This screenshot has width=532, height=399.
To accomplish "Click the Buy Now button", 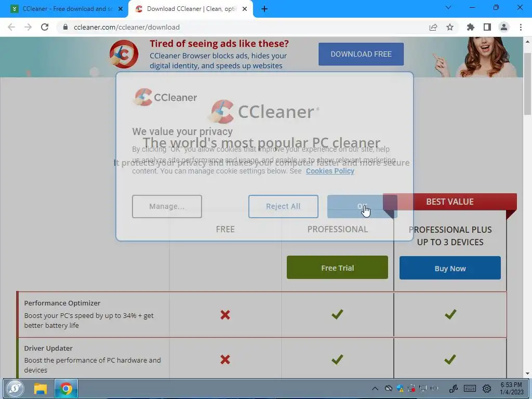I will pyautogui.click(x=450, y=269).
